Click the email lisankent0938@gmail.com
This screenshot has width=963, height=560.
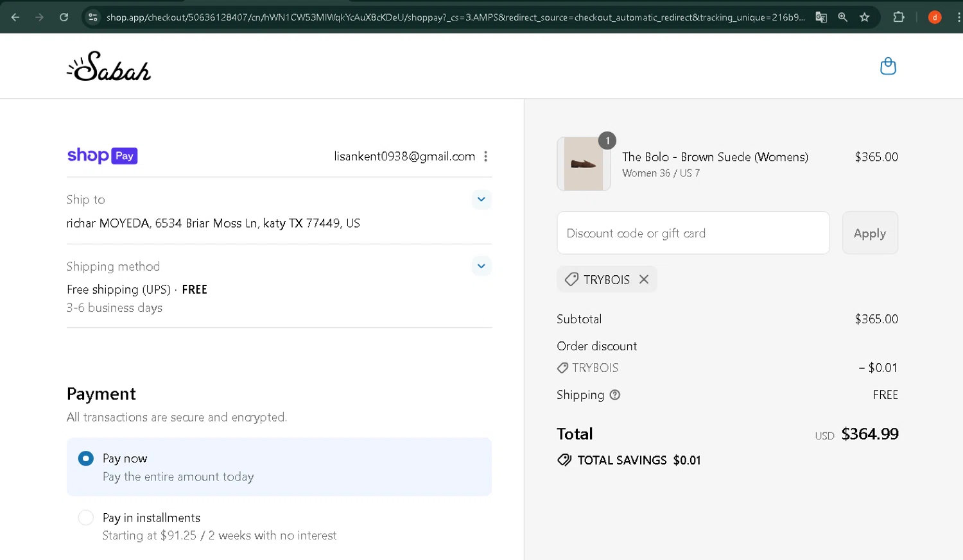tap(404, 157)
